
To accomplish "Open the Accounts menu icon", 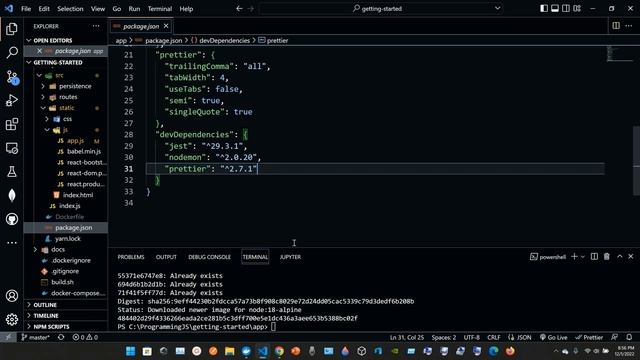I will point(12,296).
